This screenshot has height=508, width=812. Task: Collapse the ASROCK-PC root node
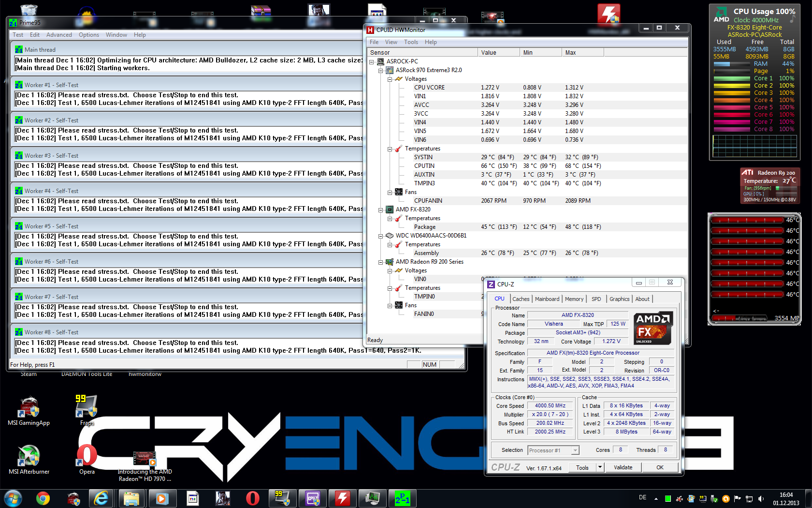coord(371,61)
